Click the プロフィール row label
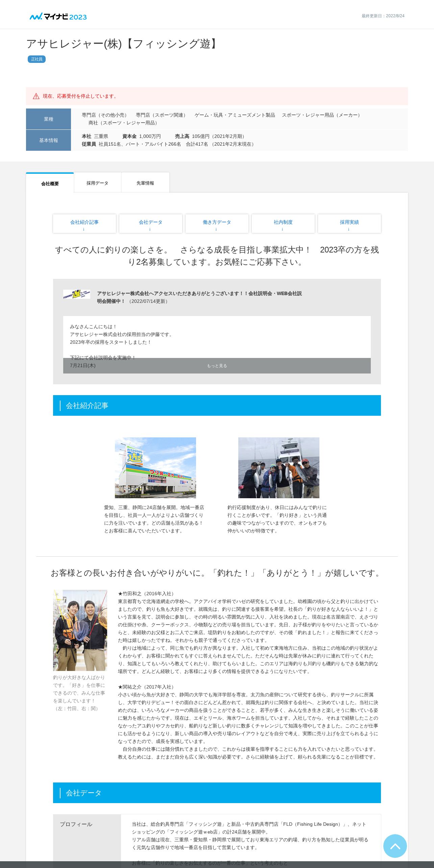434x868 pixels. tap(76, 824)
